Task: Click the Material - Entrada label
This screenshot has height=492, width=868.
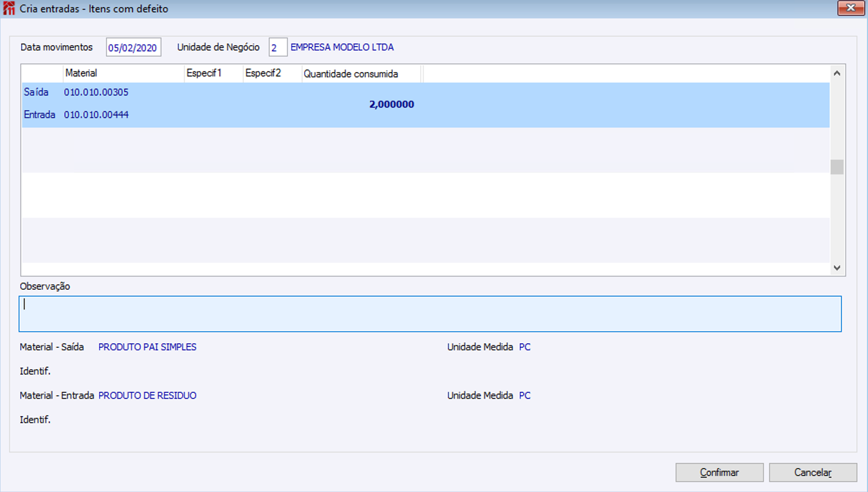Action: (x=57, y=395)
